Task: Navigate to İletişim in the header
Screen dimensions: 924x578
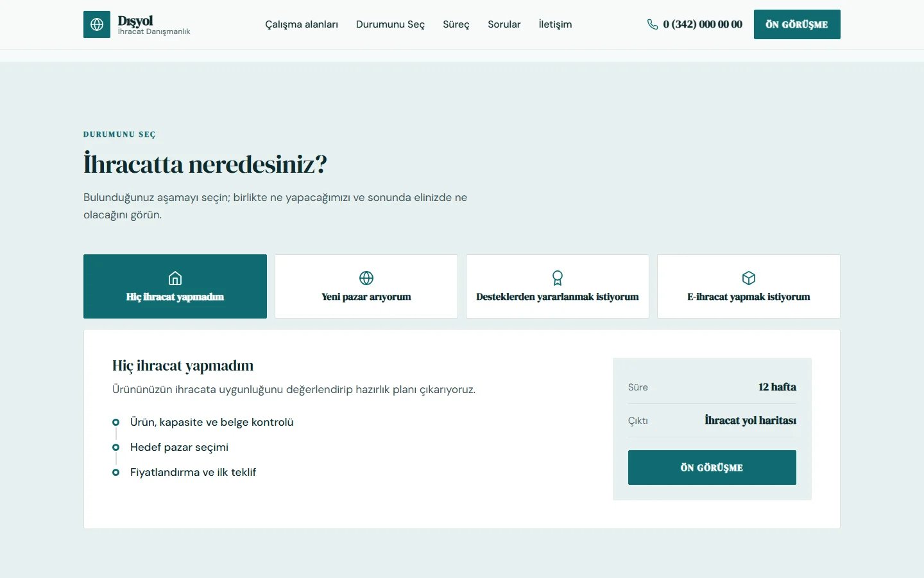Action: [x=555, y=24]
